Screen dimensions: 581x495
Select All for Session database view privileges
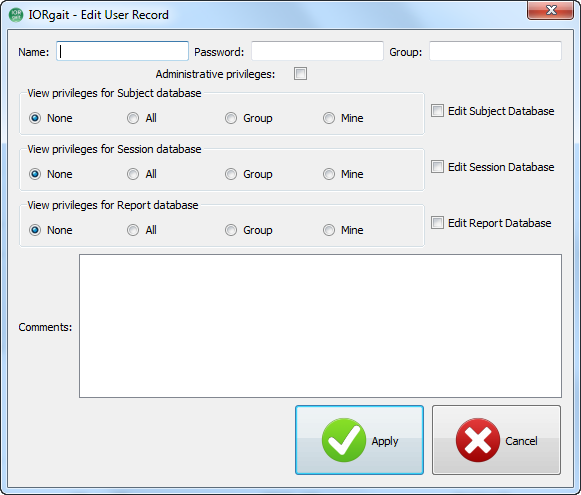(133, 174)
